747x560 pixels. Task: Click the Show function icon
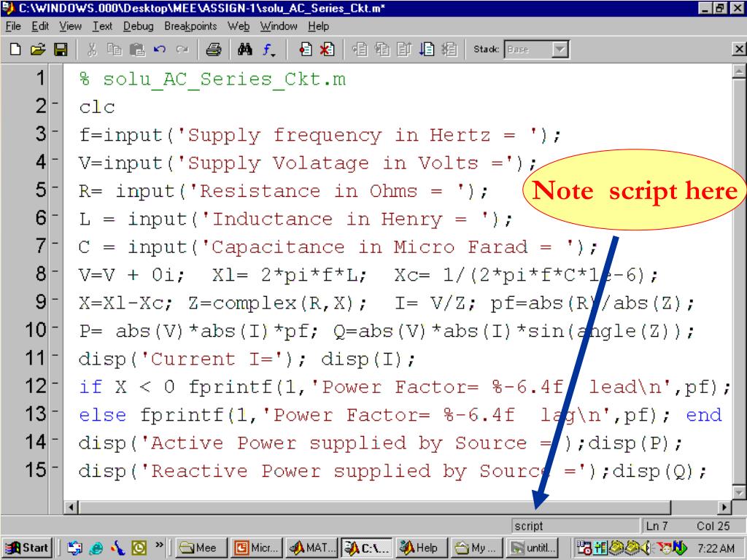pyautogui.click(x=268, y=49)
